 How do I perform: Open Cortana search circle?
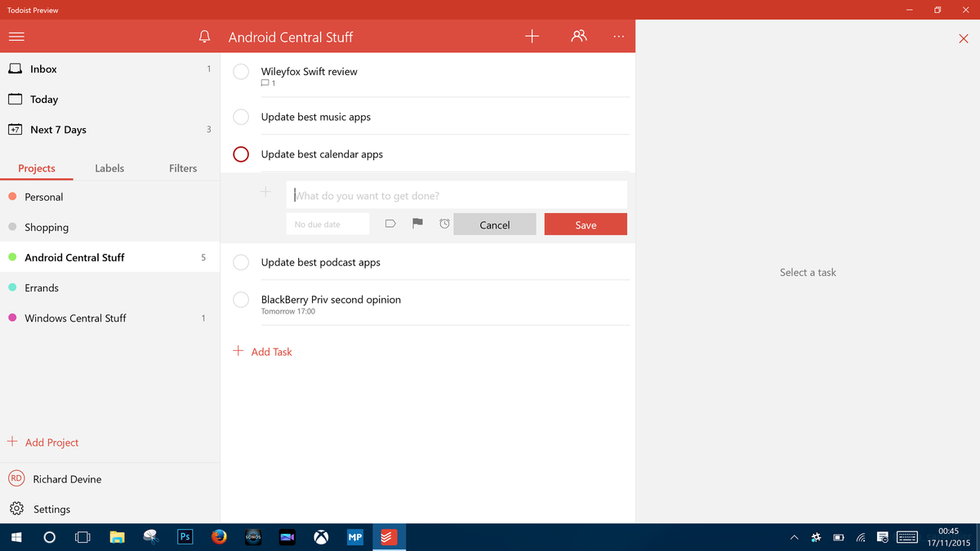(49, 537)
